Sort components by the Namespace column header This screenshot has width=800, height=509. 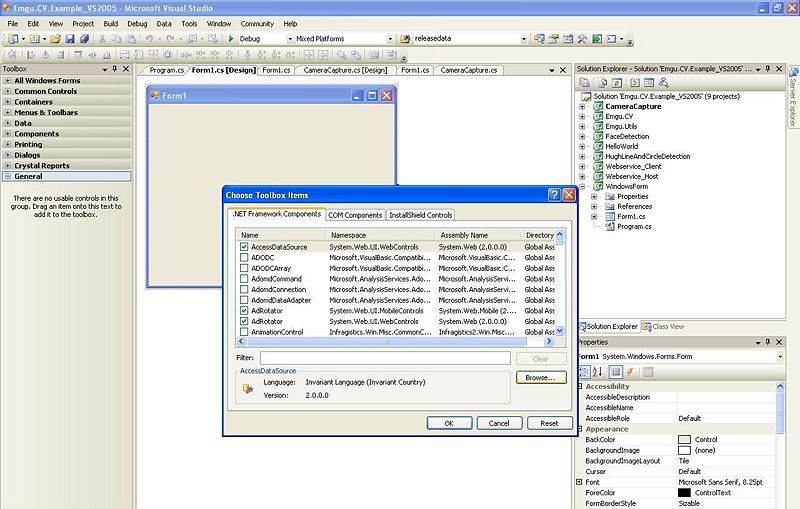(380, 235)
